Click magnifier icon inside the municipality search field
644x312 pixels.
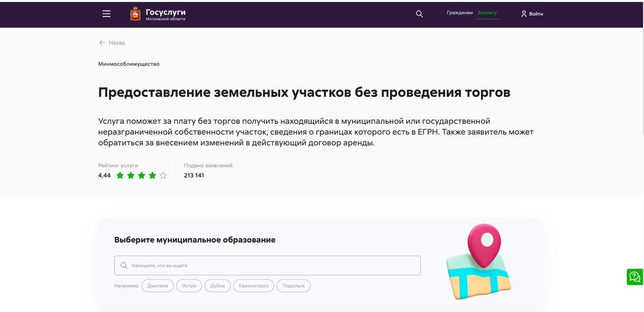pyautogui.click(x=124, y=265)
